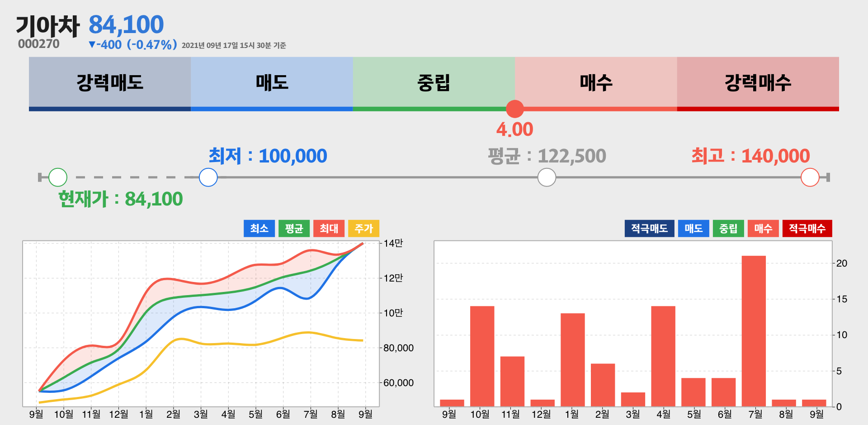Toggle the 최대 legend in the line chart
The image size is (868, 425).
pos(329,229)
